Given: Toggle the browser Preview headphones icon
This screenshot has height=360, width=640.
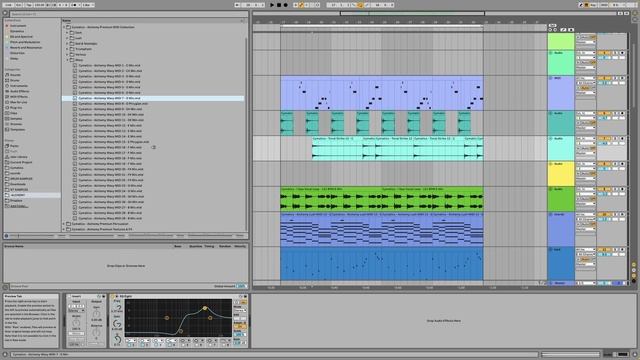Looking at the screenshot, I should pos(6,236).
